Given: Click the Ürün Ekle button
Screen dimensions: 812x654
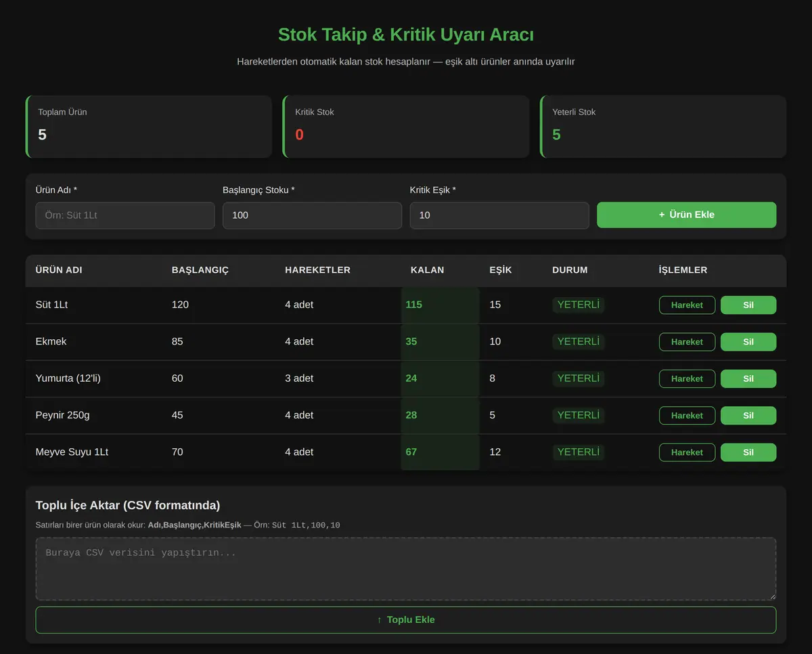Looking at the screenshot, I should pos(686,215).
